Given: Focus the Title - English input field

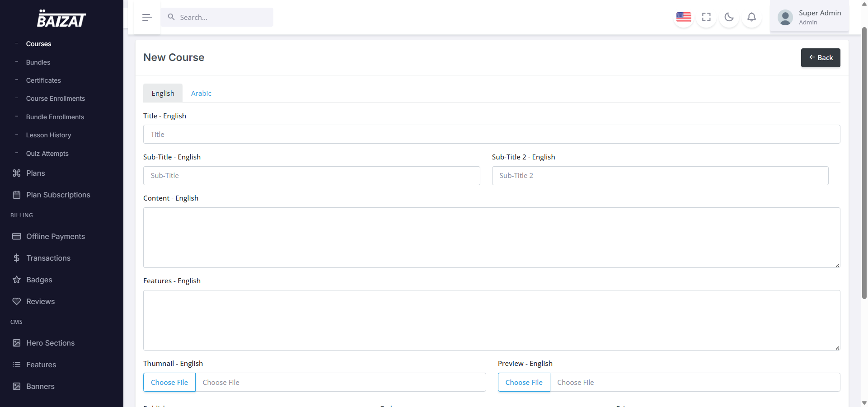Looking at the screenshot, I should click(x=491, y=134).
